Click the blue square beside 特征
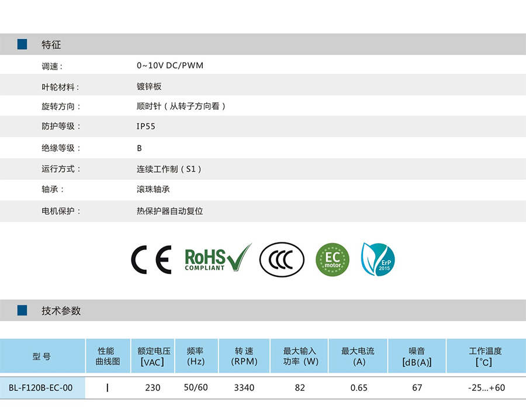The width and height of the screenshot is (526, 420). [22, 44]
